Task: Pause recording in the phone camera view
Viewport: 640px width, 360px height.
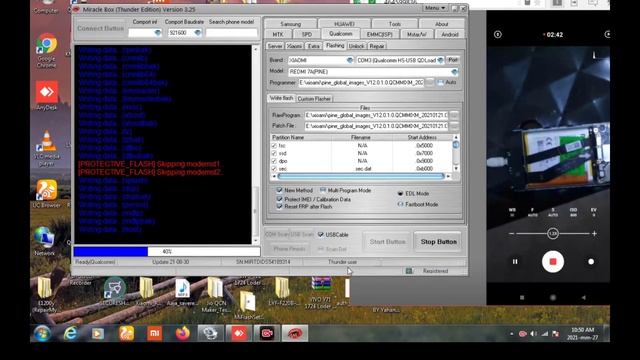Action: [x=515, y=262]
